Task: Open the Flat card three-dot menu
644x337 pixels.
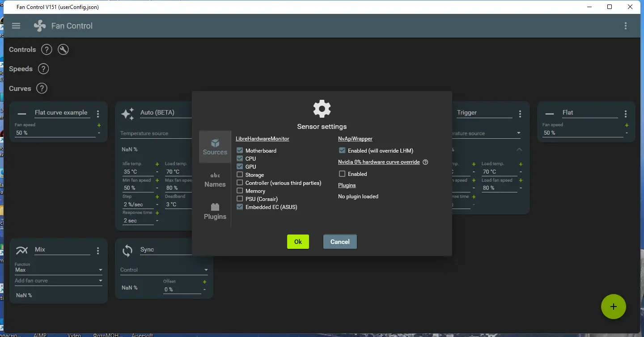Action: [x=626, y=114]
